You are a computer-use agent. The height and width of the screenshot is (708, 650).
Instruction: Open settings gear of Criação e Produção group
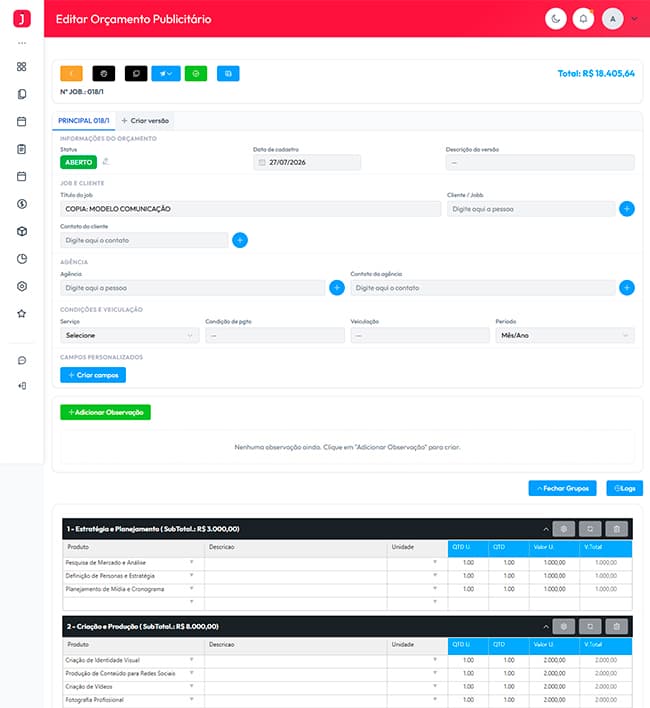point(563,626)
